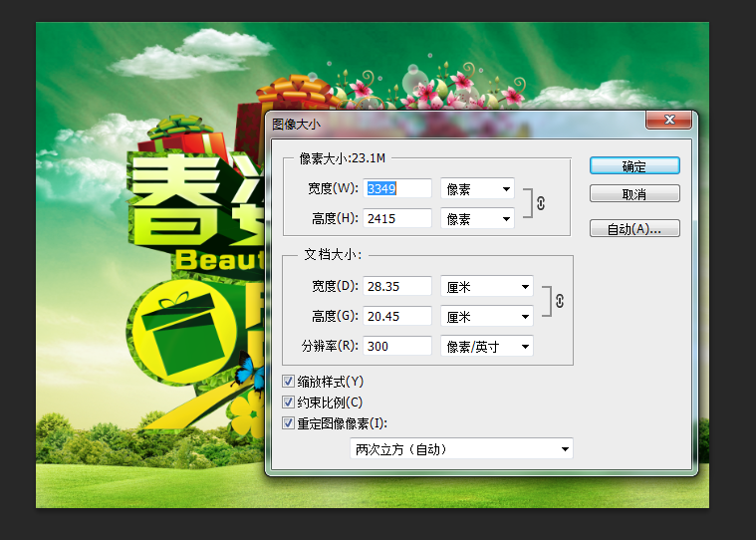Close the 图像大小 dialog
The image size is (756, 540).
[x=669, y=120]
